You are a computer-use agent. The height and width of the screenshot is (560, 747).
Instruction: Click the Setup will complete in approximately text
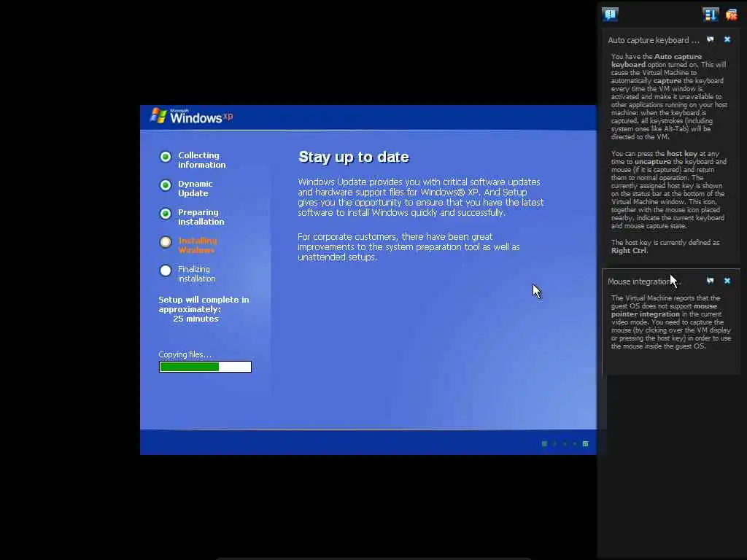(204, 304)
